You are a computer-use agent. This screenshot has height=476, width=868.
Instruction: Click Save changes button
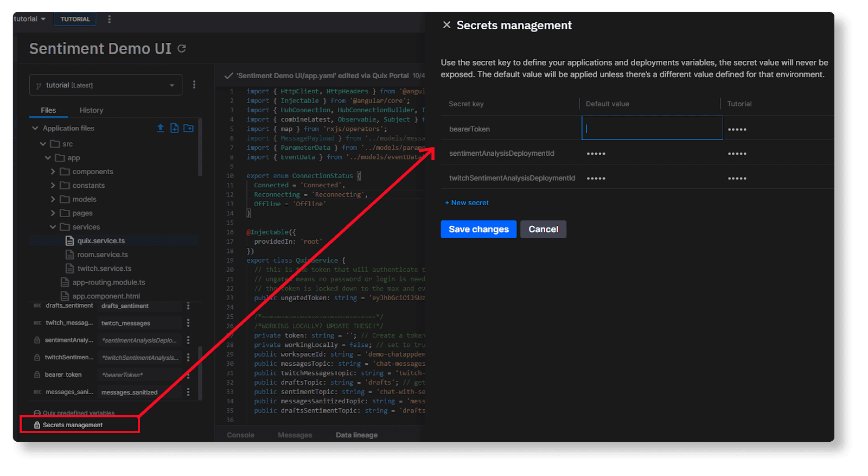[x=478, y=229]
